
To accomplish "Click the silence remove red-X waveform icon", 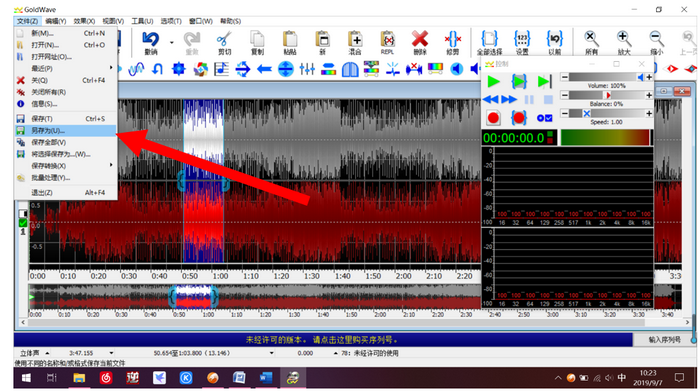I will [414, 69].
